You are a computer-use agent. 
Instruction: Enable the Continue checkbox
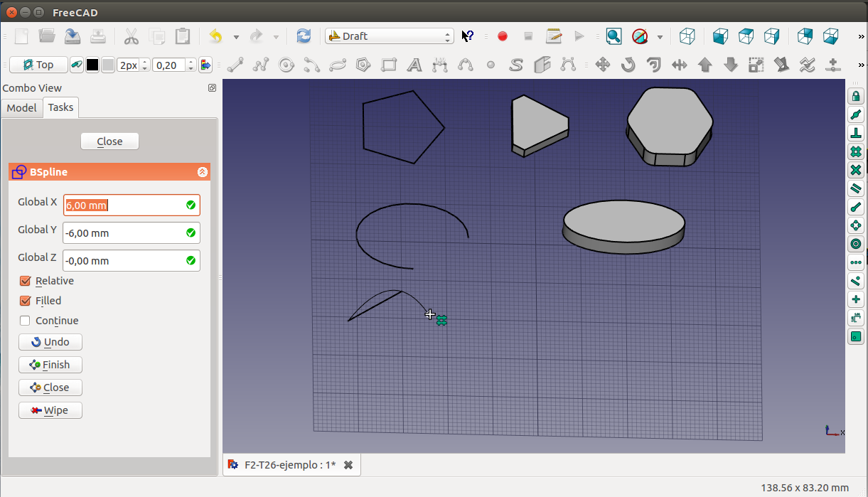(x=26, y=321)
